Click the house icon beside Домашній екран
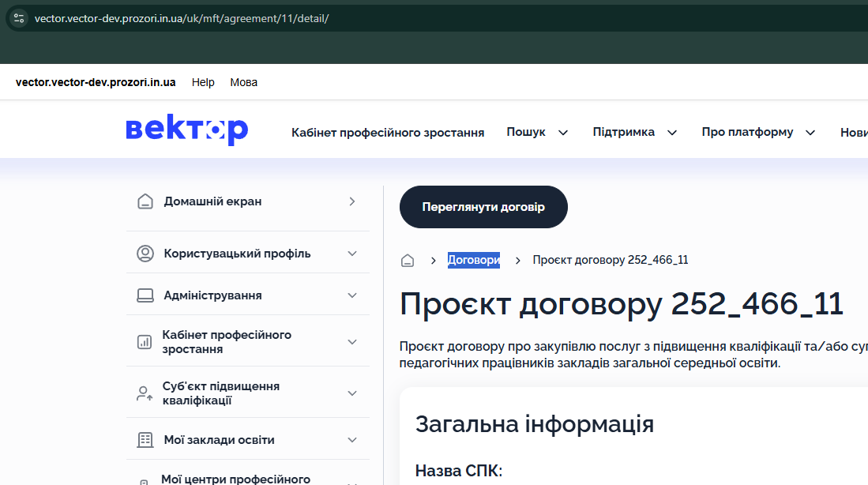The height and width of the screenshot is (485, 868). click(145, 201)
